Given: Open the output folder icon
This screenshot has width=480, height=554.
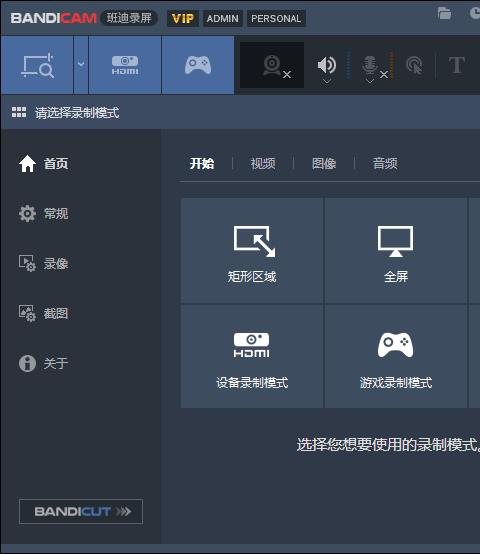Looking at the screenshot, I should pos(444,13).
